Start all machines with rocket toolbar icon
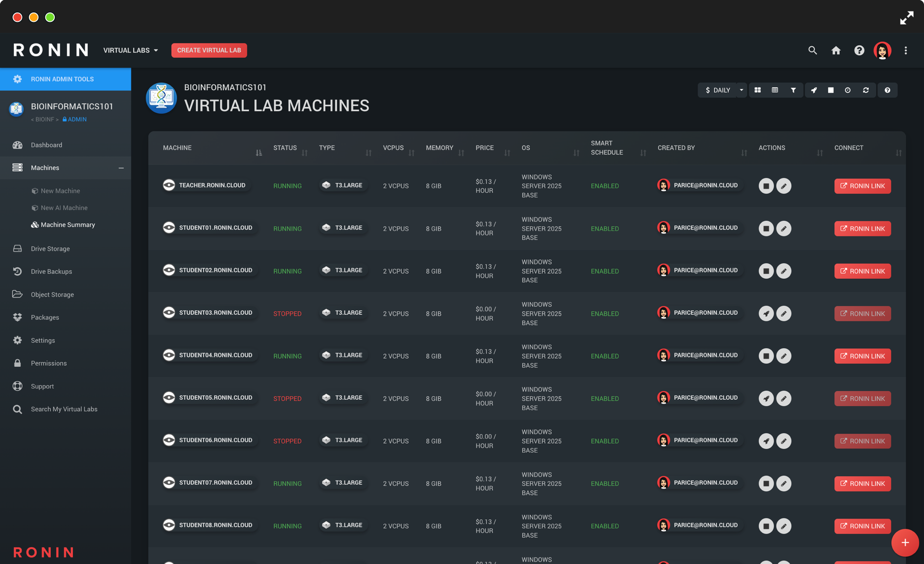Viewport: 924px width, 564px height. [814, 90]
